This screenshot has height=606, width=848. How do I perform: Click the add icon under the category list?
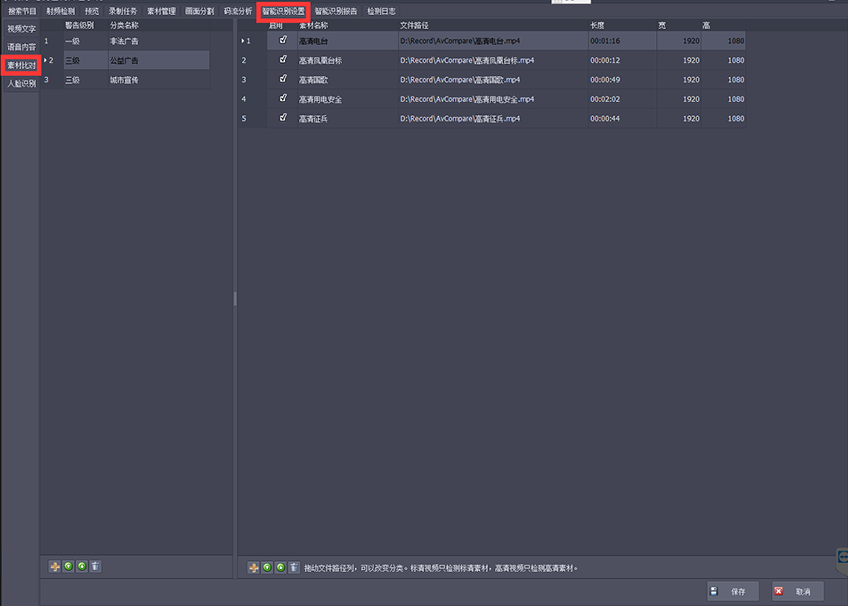coord(55,567)
